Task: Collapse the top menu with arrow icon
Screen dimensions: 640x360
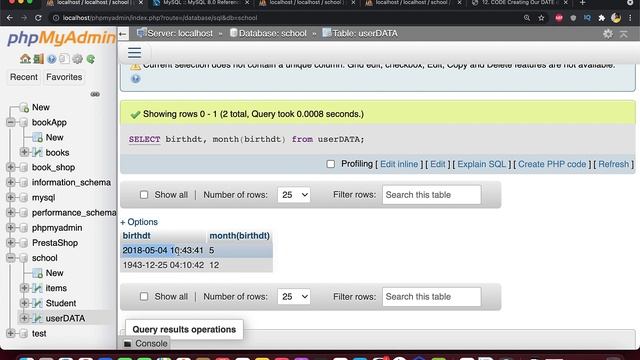Action: click(x=624, y=33)
